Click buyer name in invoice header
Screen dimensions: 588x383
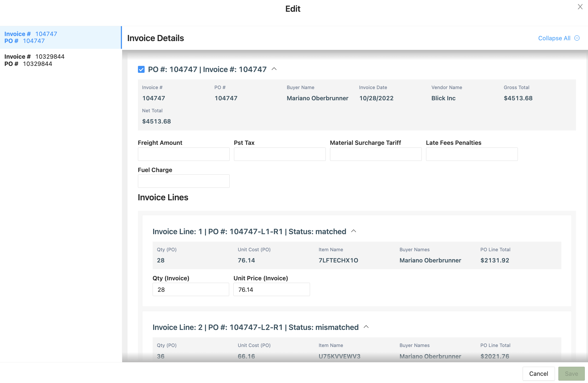(x=317, y=98)
